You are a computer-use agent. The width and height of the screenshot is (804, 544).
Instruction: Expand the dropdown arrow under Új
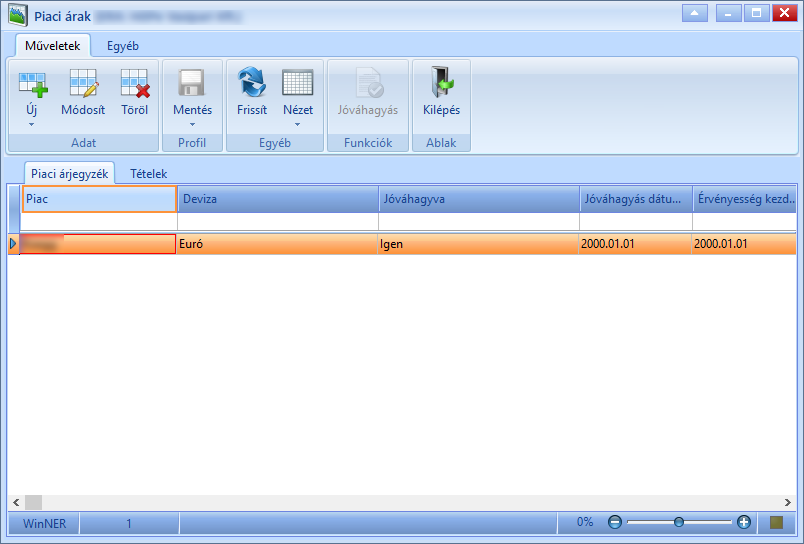coord(31,125)
